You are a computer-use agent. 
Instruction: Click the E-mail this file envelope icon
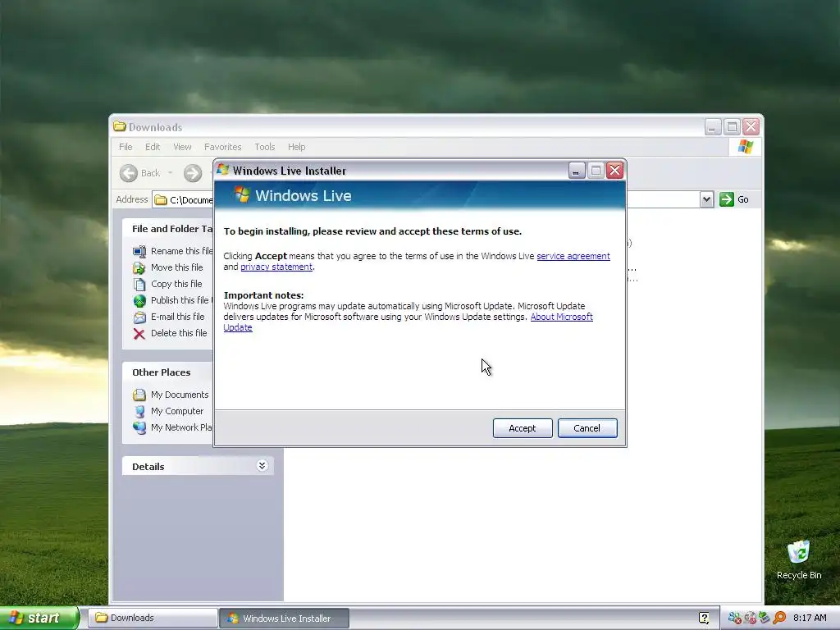139,317
